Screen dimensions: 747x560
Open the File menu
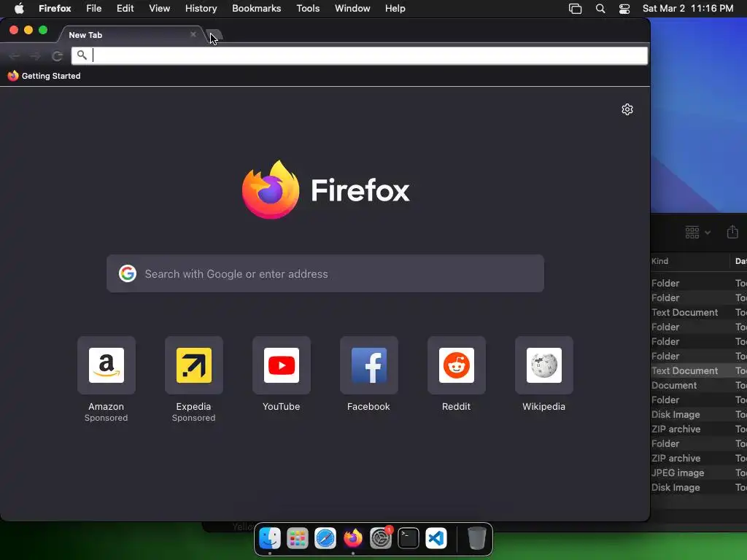point(94,9)
